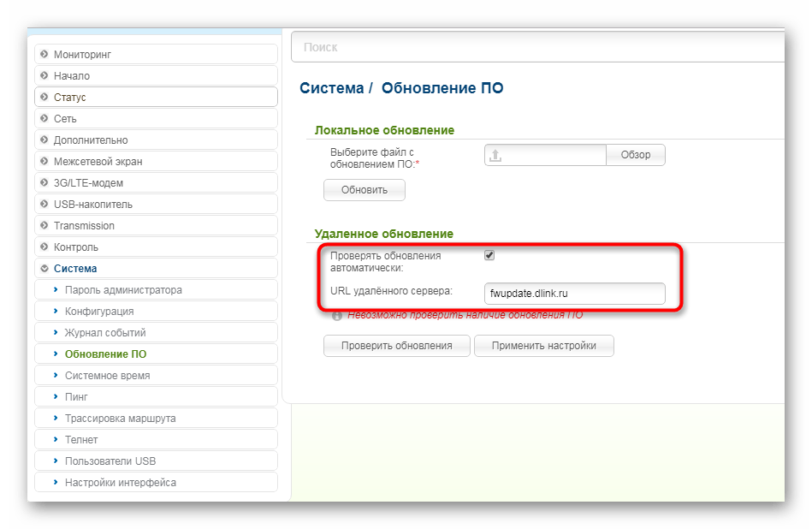
Task: Click the info icon beside update error message
Action: pos(337,316)
